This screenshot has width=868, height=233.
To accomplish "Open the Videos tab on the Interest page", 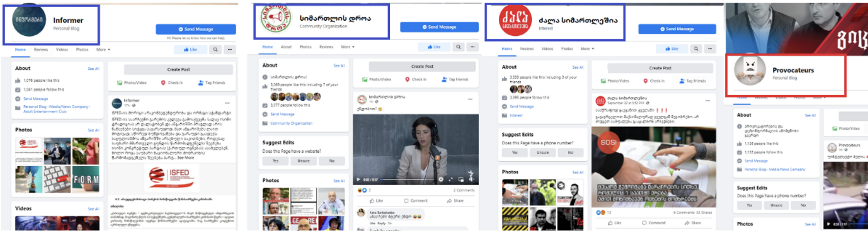I will coord(547,49).
